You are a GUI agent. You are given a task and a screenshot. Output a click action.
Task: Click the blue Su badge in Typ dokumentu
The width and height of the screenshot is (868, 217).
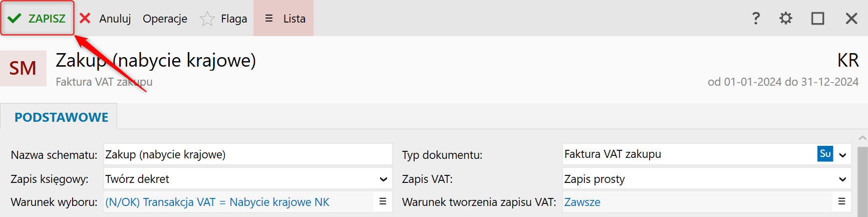pos(825,154)
